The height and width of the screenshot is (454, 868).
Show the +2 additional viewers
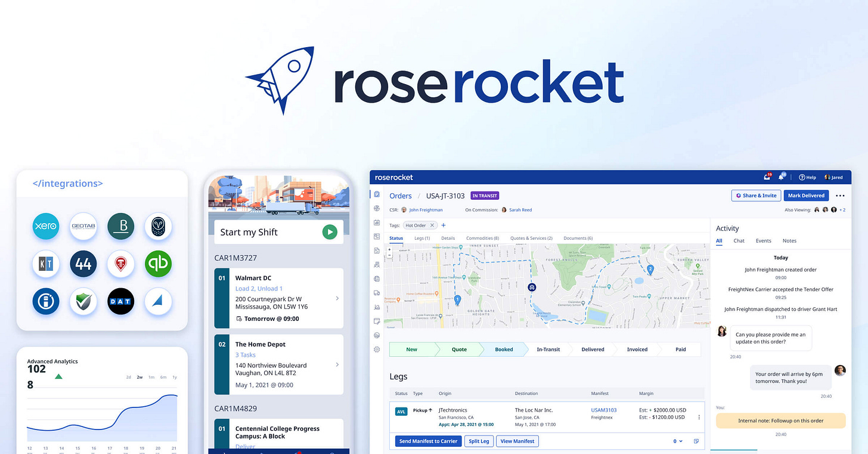click(842, 210)
